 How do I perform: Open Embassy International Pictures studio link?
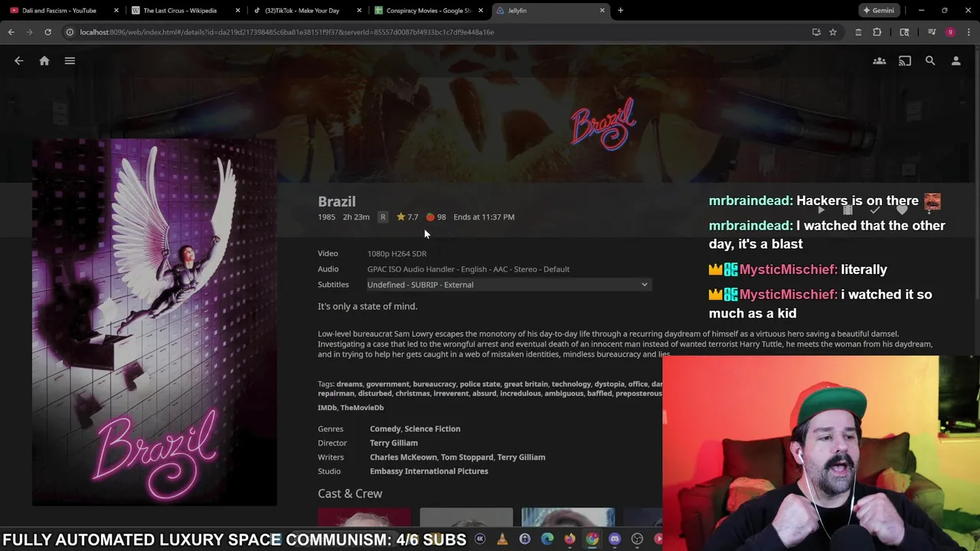[429, 471]
